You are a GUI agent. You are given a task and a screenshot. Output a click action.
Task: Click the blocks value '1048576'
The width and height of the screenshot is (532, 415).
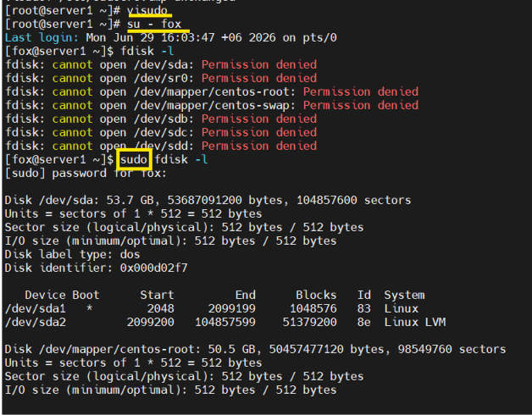313,308
